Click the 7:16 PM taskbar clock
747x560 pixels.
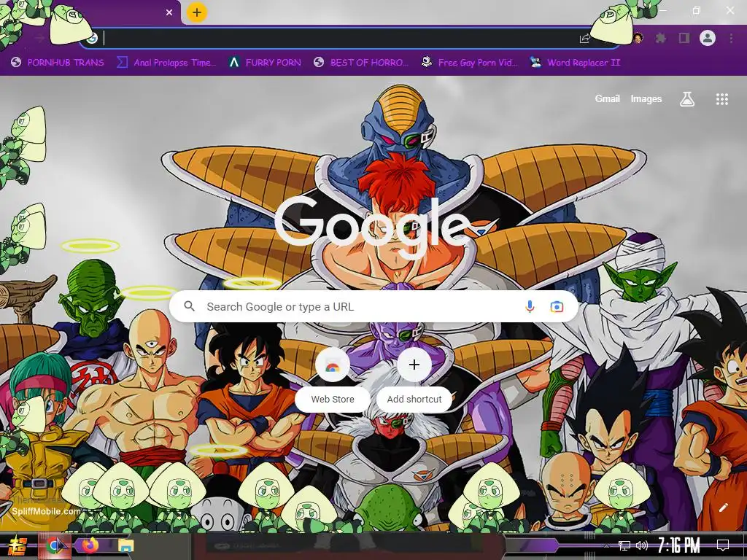[x=678, y=545]
